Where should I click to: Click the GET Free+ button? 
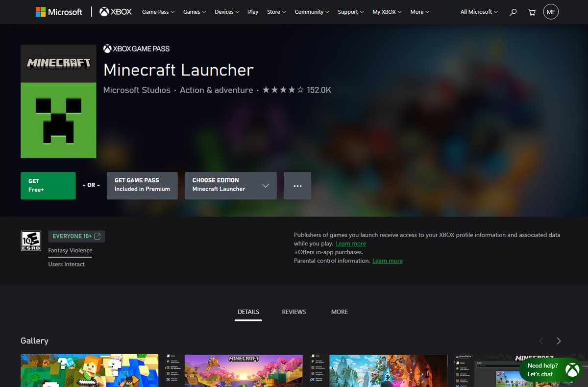(48, 186)
